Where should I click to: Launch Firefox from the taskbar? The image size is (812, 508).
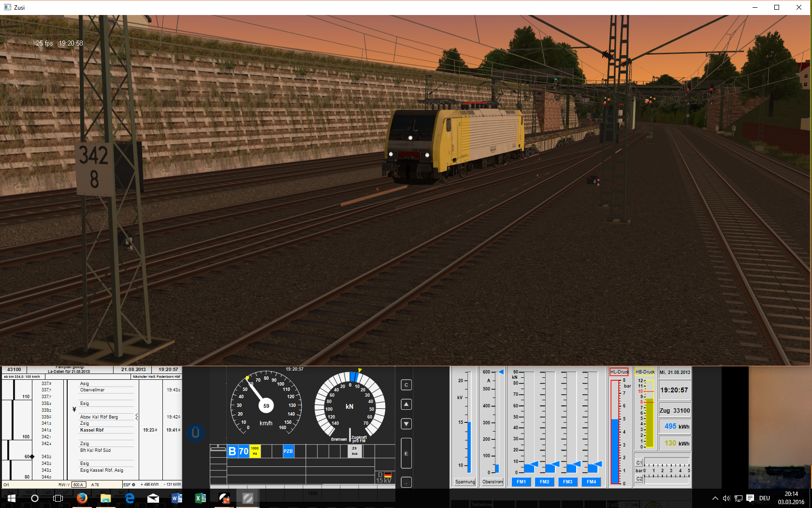82,498
